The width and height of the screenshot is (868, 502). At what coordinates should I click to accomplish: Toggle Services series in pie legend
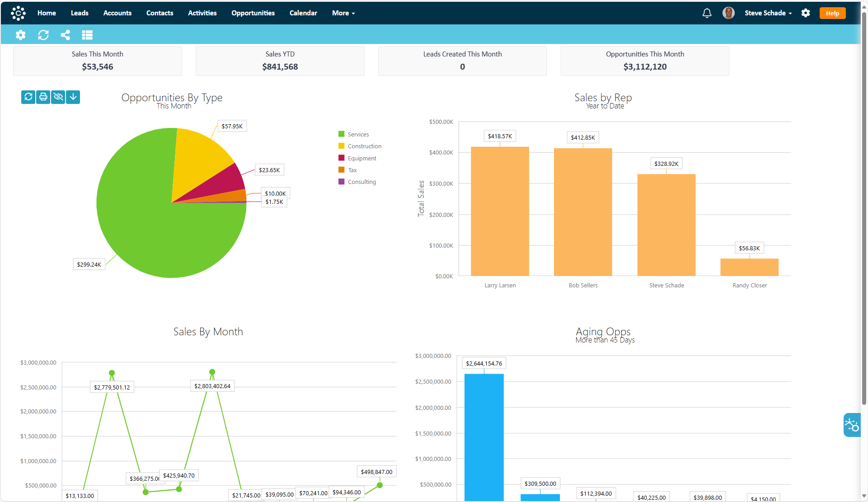tap(358, 134)
